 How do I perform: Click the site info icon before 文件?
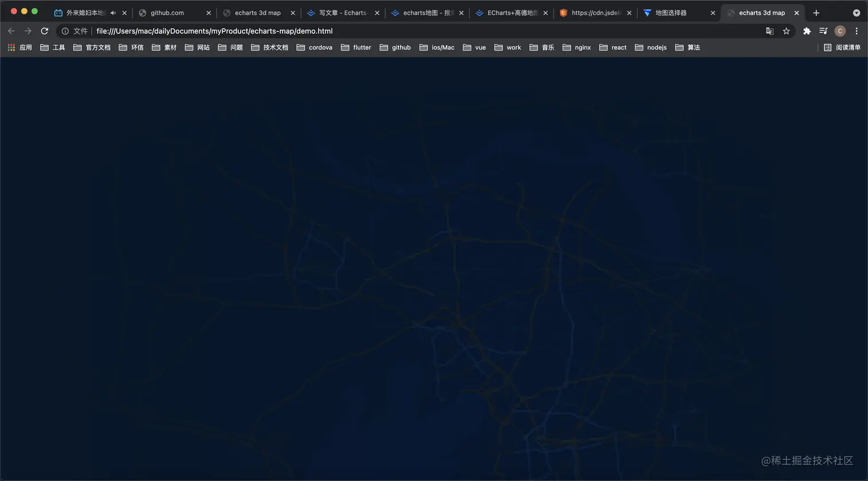click(x=64, y=31)
